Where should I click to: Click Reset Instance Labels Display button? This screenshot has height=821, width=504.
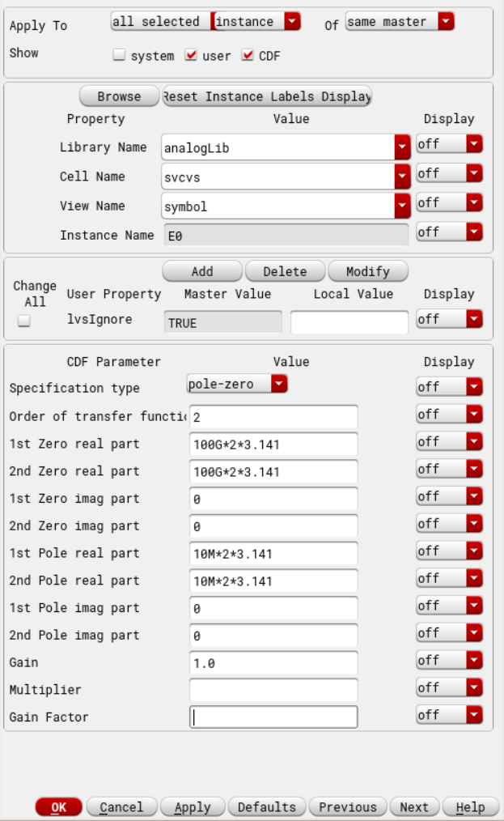pos(268,96)
